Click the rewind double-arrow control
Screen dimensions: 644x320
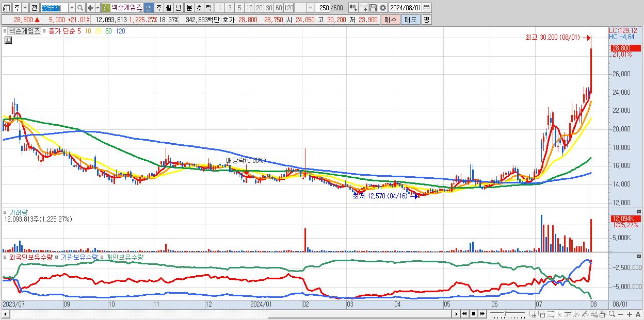(x=464, y=314)
